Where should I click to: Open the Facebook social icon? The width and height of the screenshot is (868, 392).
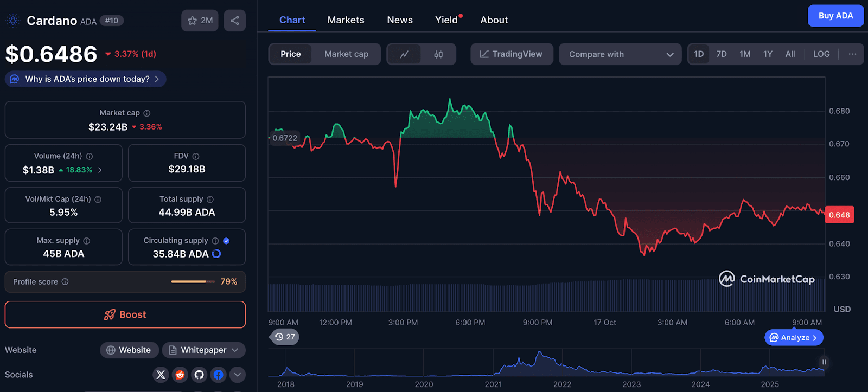click(218, 375)
